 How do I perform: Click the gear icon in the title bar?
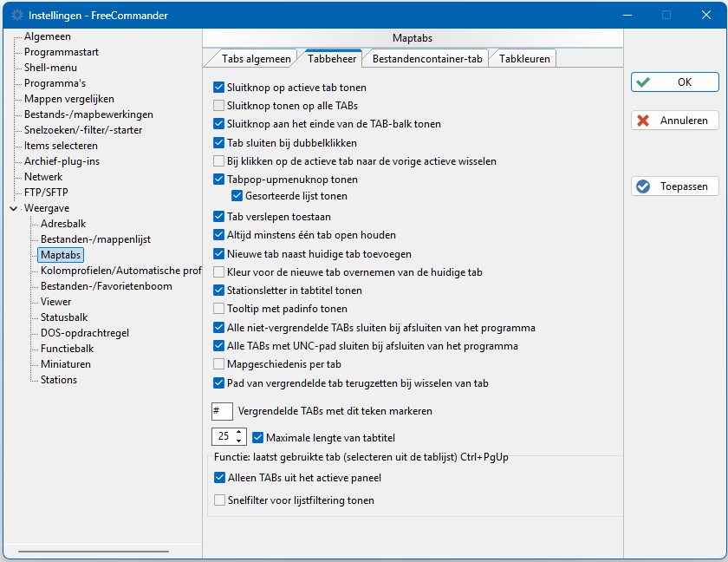pos(17,16)
